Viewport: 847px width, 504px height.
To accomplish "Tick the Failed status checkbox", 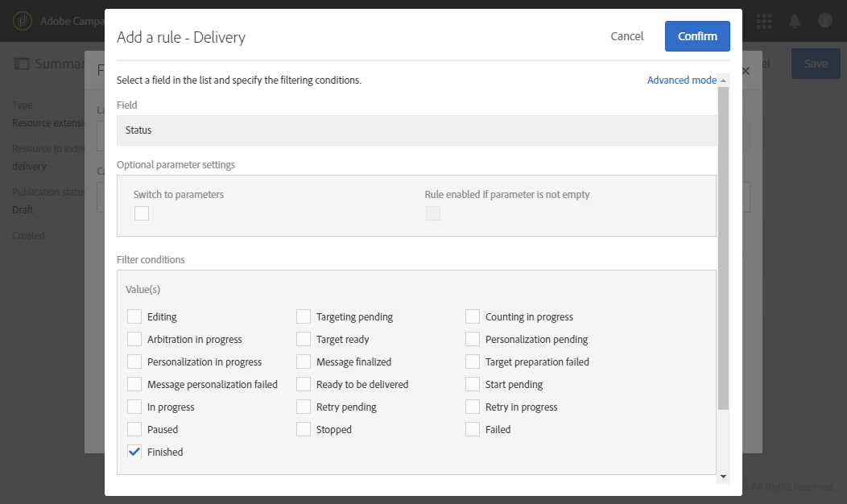I will [x=473, y=430].
